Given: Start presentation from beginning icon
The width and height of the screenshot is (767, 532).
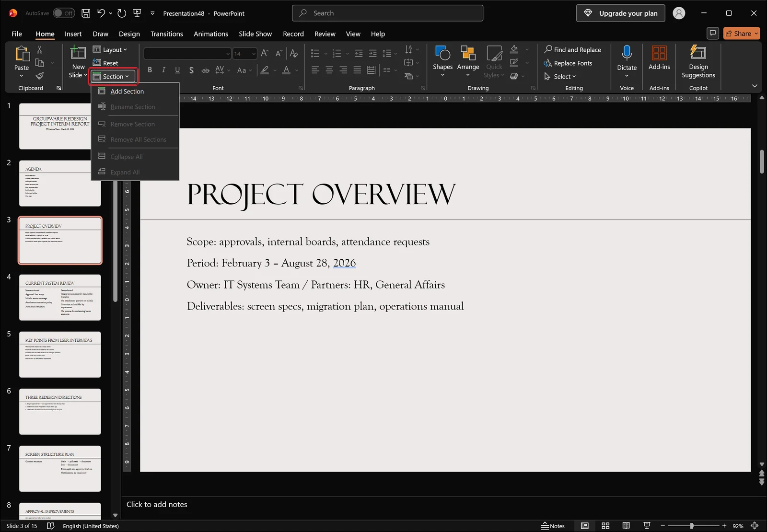Looking at the screenshot, I should [x=137, y=13].
